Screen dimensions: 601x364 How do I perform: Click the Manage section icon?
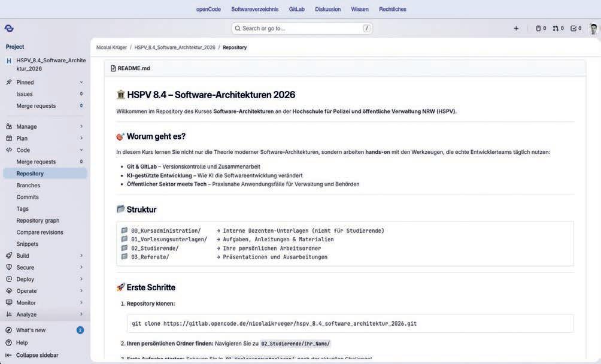pos(9,126)
